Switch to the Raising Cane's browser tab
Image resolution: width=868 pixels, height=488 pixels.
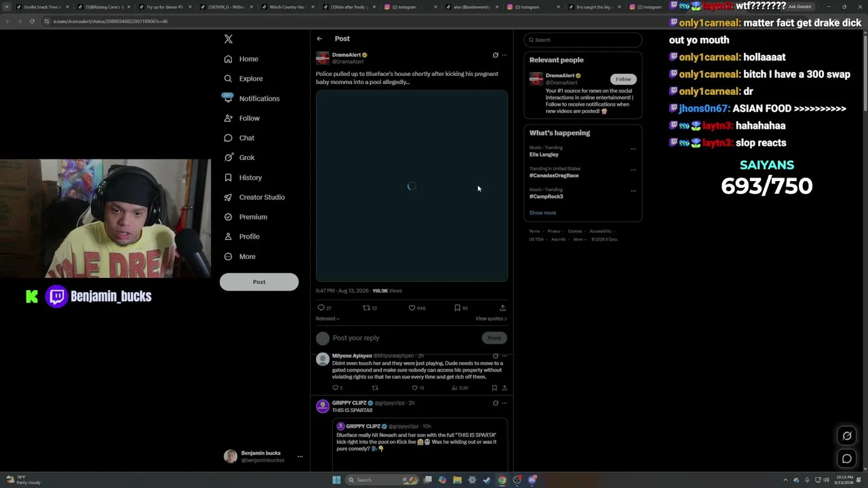pos(103,7)
